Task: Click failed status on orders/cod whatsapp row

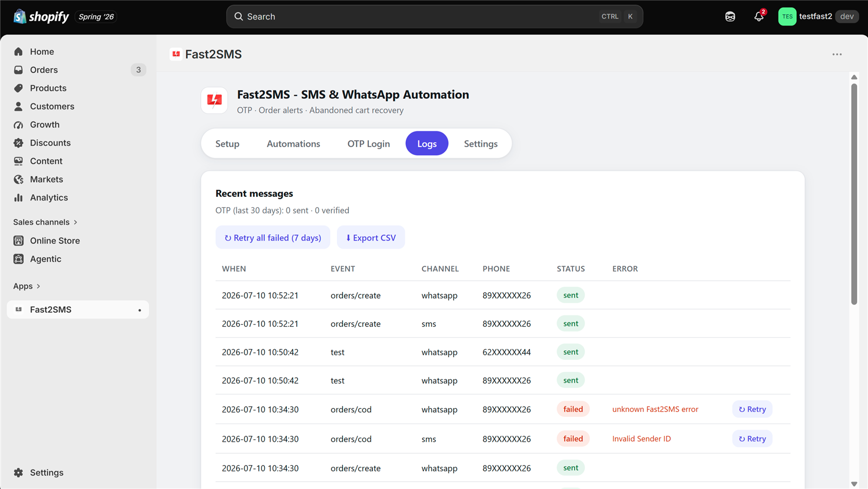Action: [573, 409]
